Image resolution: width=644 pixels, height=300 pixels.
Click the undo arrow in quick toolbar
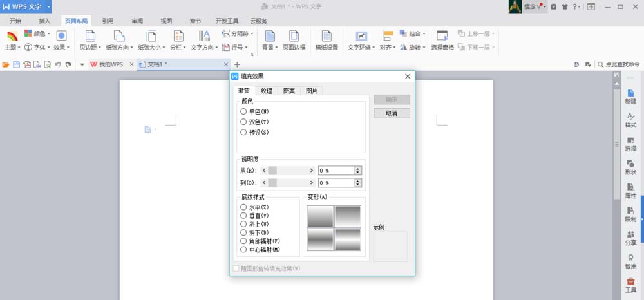click(x=58, y=64)
